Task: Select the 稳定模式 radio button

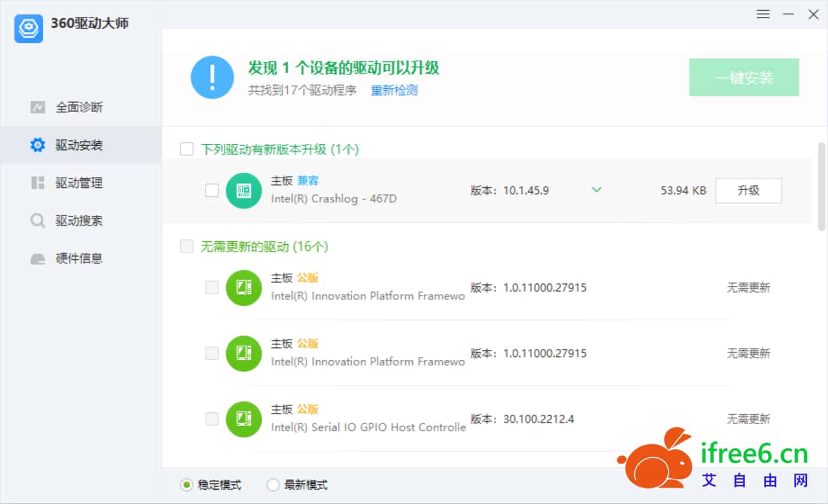Action: (187, 485)
